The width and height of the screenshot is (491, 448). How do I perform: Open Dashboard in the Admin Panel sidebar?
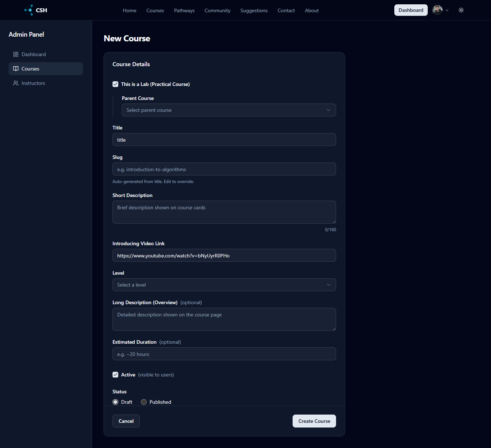(x=46, y=54)
